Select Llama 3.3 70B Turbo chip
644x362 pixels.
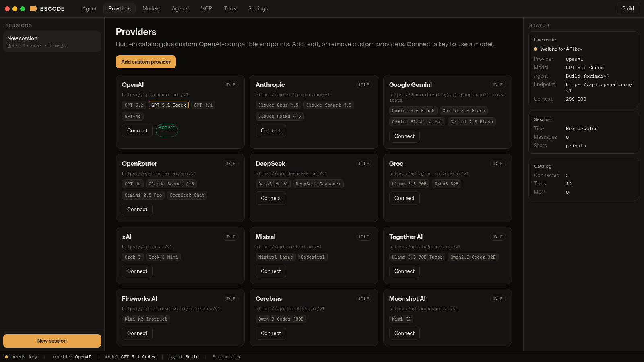(x=417, y=257)
